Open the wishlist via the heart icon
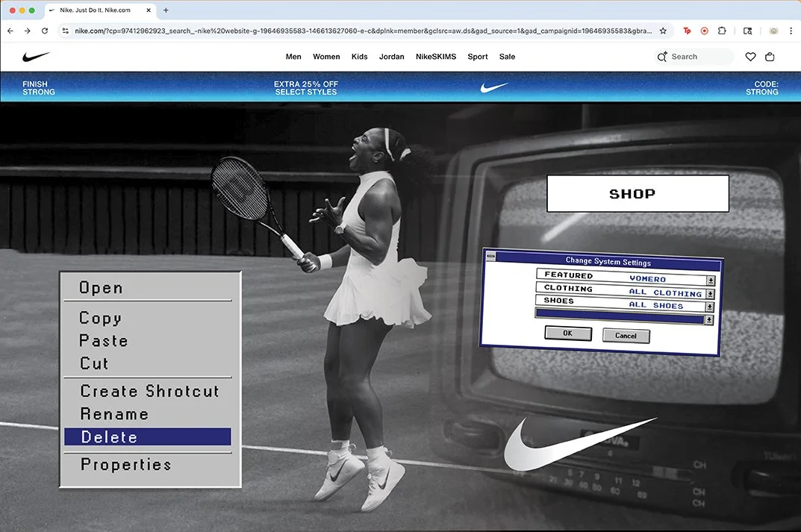 tap(749, 56)
